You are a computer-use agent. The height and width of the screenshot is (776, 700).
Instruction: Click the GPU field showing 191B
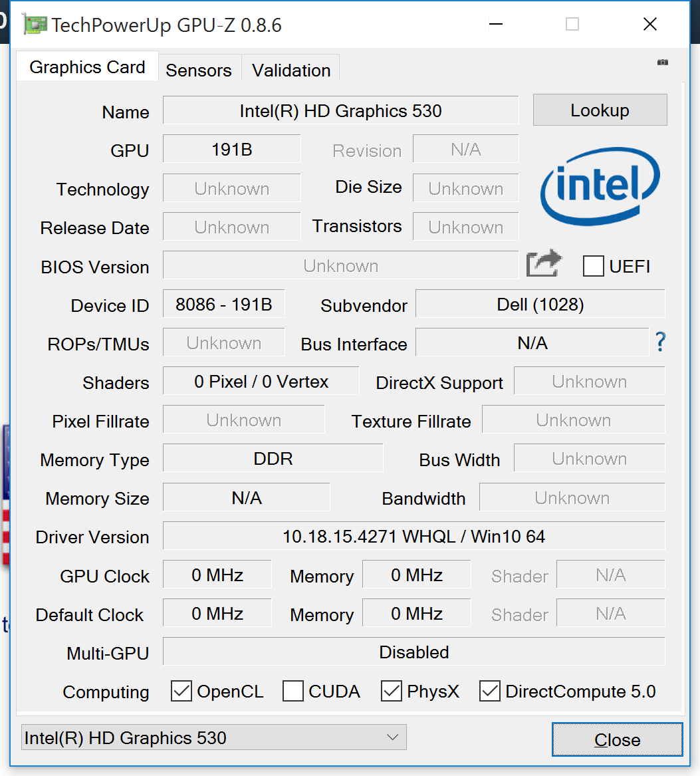click(231, 149)
